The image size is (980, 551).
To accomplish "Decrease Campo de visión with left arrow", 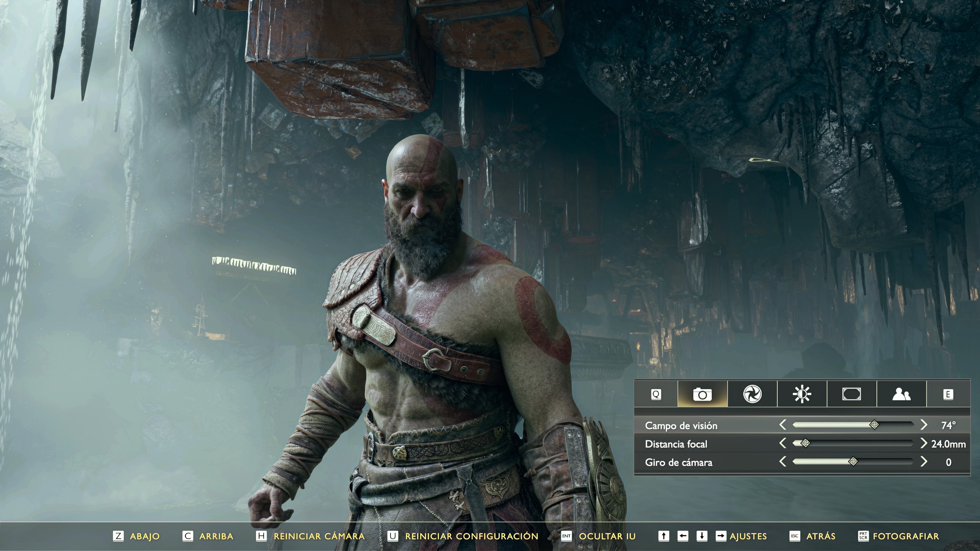I will coord(782,425).
